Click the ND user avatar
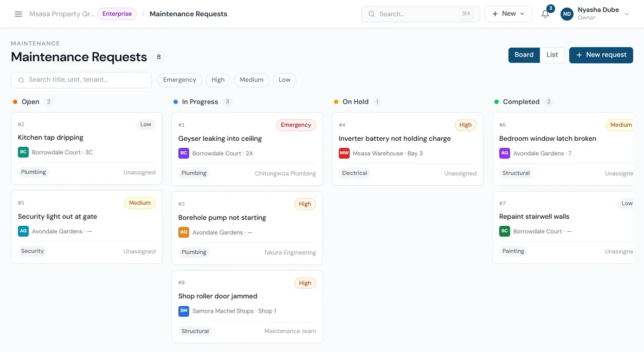 pos(567,14)
